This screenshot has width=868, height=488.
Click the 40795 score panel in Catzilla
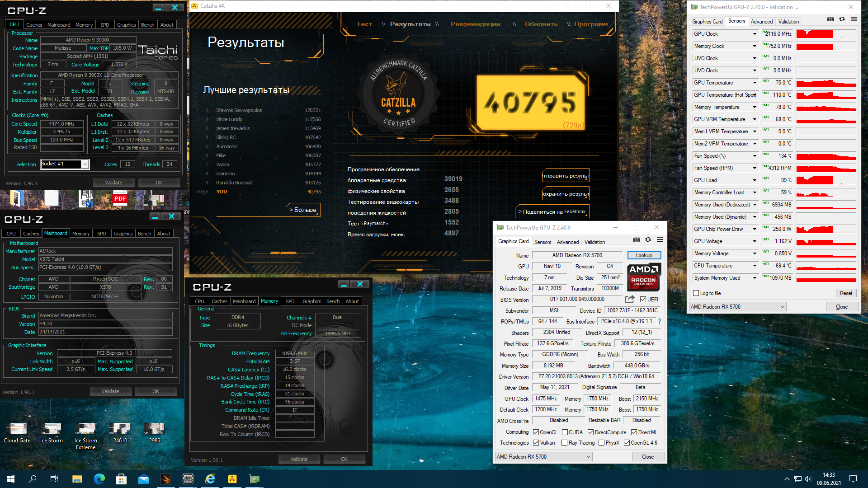(532, 103)
